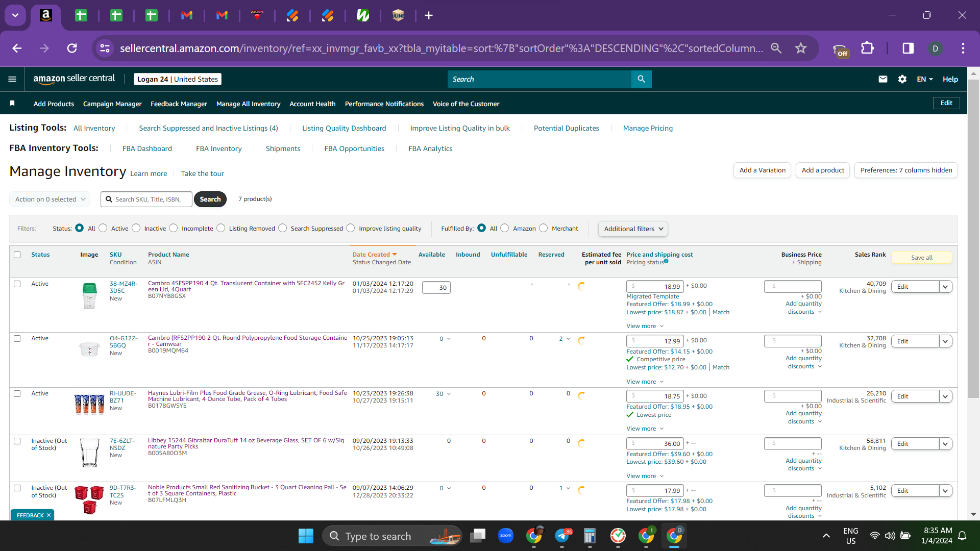980x551 pixels.
Task: Click the Windows notification bell
Action: click(962, 536)
